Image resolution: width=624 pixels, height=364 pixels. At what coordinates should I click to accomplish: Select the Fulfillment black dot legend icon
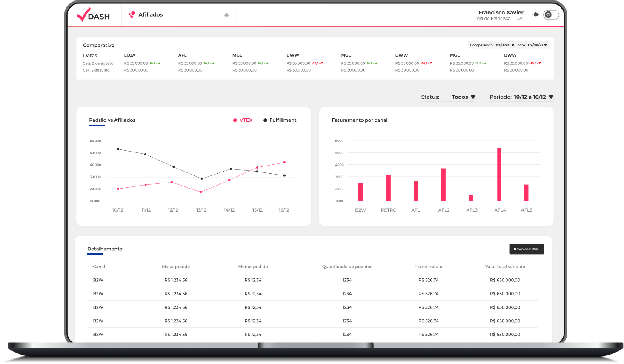265,120
